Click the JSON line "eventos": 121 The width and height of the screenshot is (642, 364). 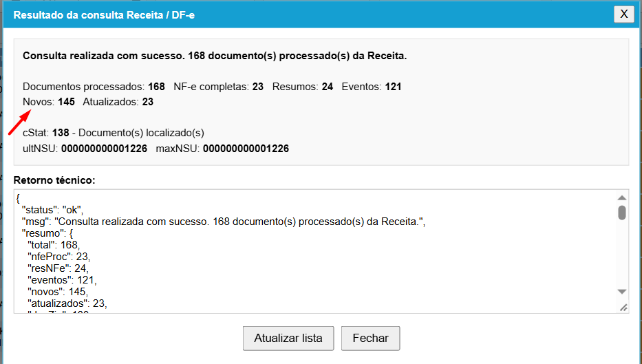pos(62,280)
